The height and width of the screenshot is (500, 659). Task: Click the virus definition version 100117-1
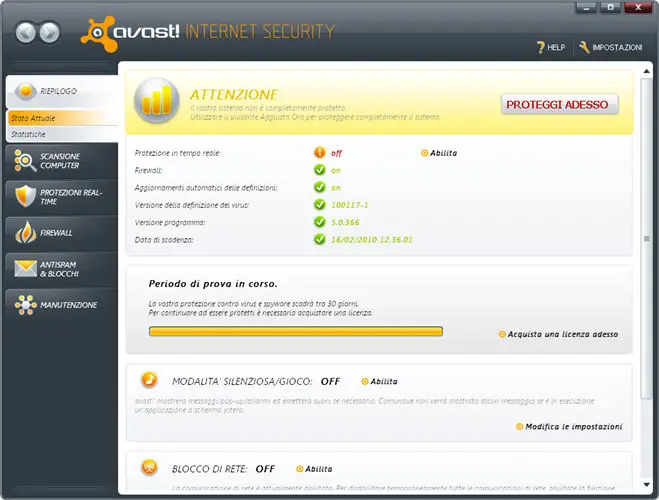350,205
